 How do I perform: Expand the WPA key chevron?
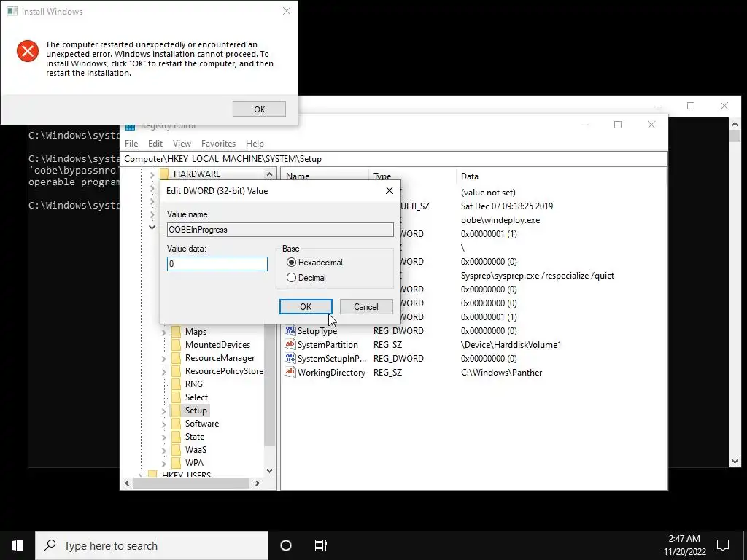coord(164,463)
